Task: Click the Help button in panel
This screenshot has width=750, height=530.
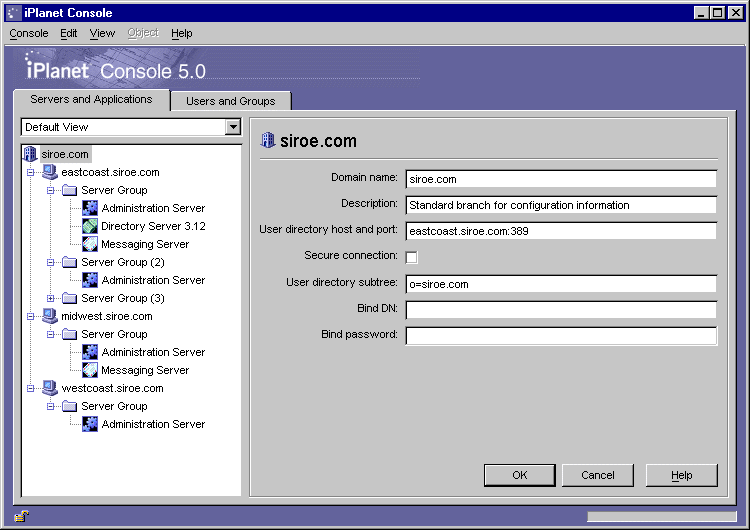Action: 682,475
